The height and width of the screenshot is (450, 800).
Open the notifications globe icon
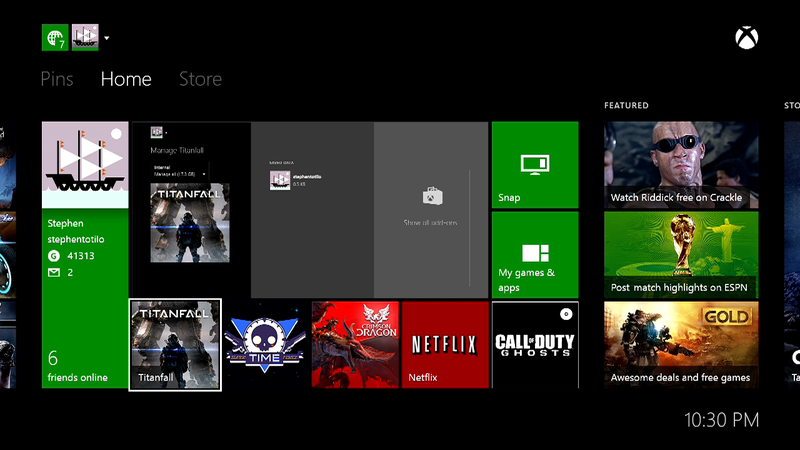click(55, 37)
